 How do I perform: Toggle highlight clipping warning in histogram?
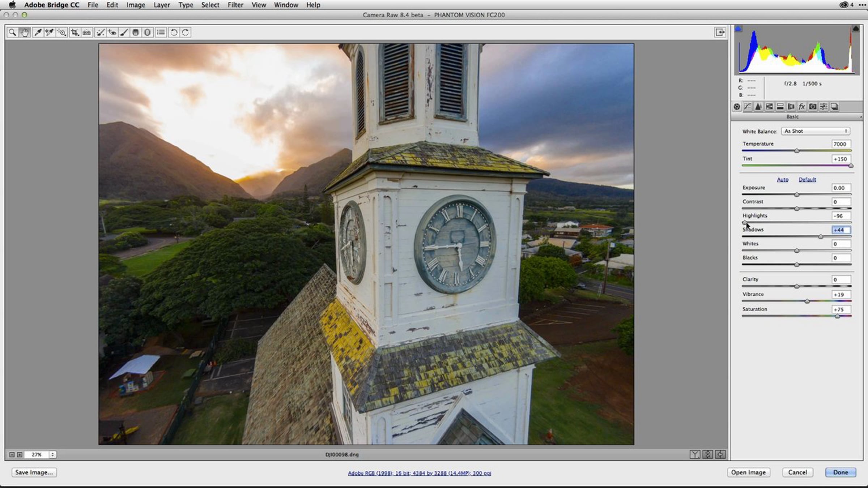(x=856, y=29)
